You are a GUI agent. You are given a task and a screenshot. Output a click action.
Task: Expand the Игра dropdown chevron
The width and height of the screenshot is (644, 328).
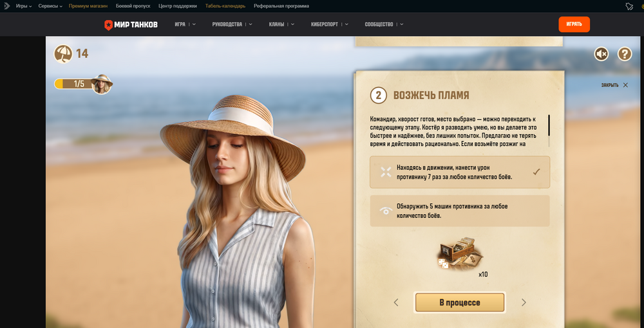[194, 24]
